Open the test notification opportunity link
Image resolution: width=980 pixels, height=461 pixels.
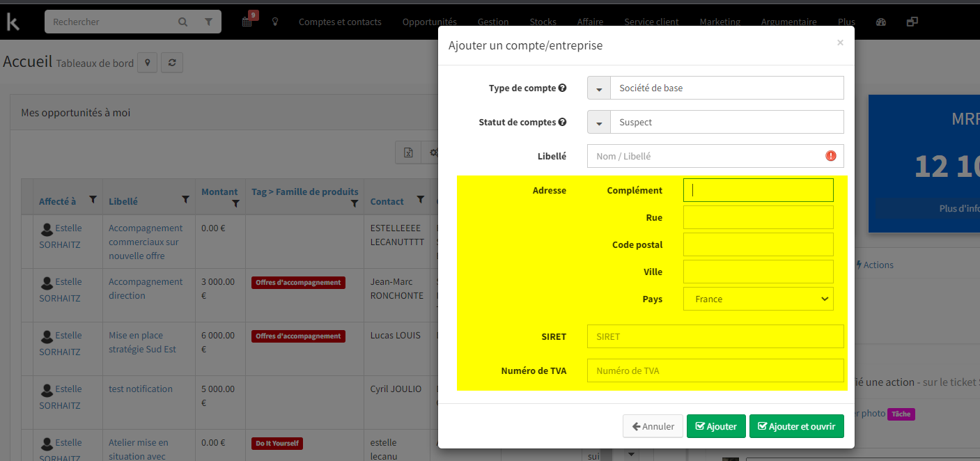[141, 389]
